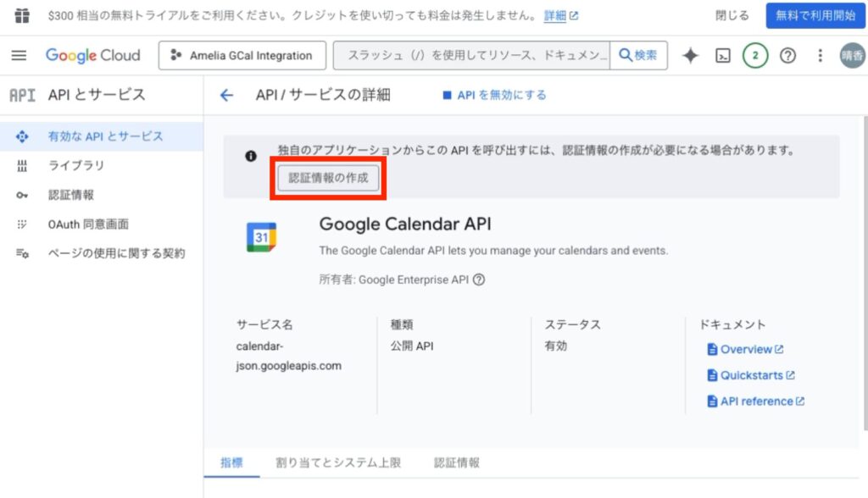Viewport: 868px width, 498px height.
Task: Click the 認証情報の作成 button
Action: point(328,179)
